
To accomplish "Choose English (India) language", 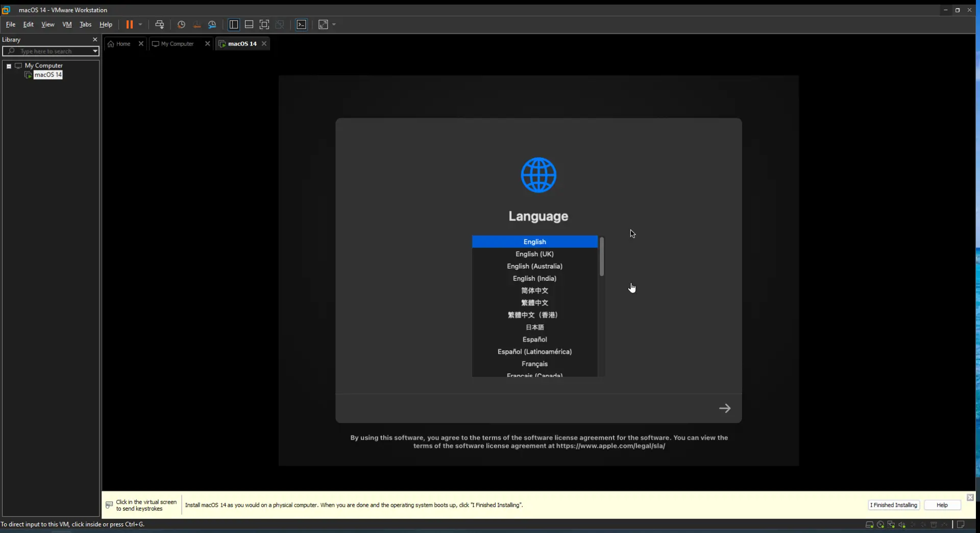I will coord(534,278).
